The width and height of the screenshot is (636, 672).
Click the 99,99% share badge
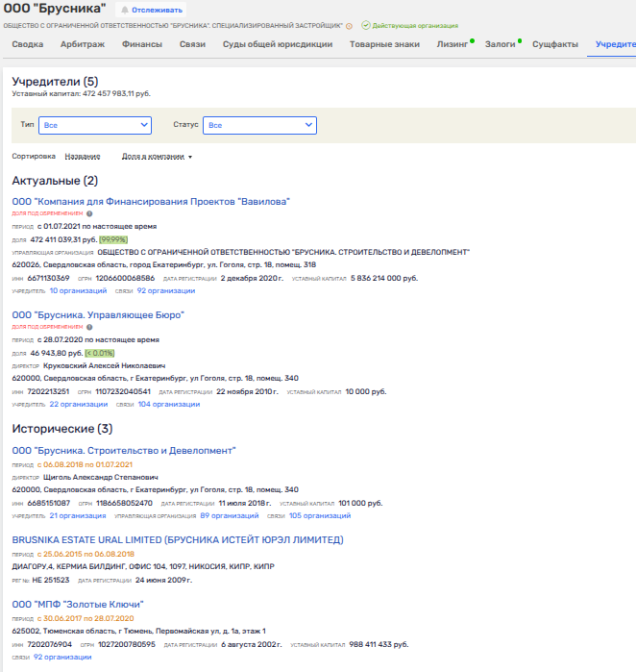click(x=112, y=239)
